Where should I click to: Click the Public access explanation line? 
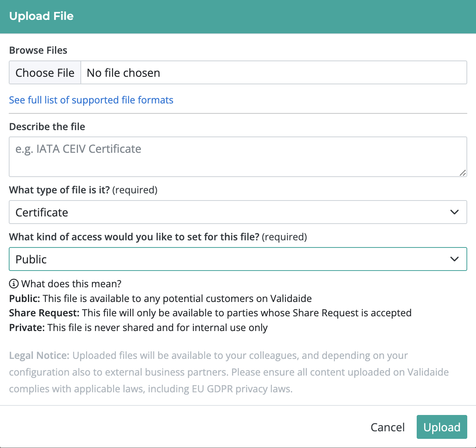[160, 299]
